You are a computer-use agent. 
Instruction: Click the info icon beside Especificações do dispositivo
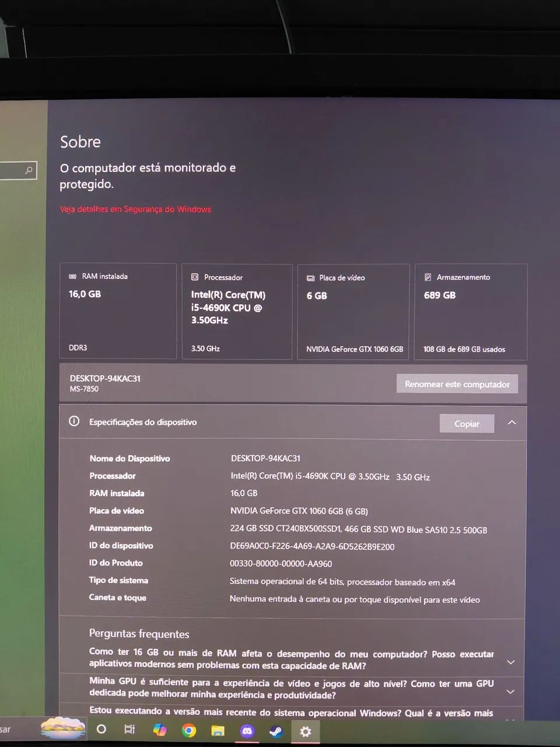74,421
